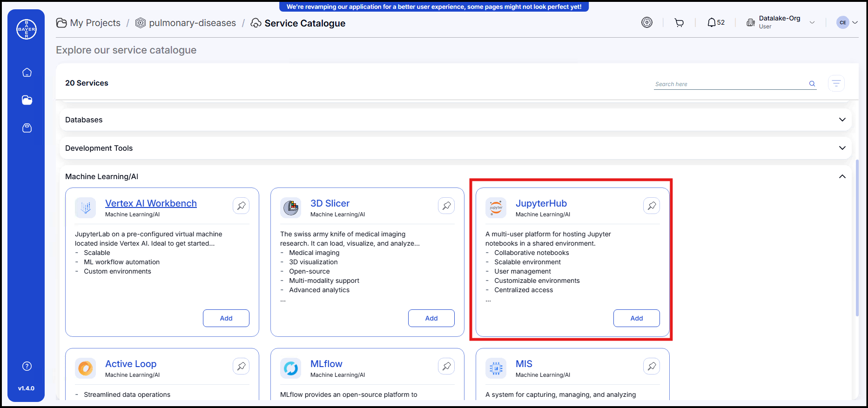Image resolution: width=868 pixels, height=408 pixels.
Task: Open the JupyterHub title
Action: coord(541,203)
